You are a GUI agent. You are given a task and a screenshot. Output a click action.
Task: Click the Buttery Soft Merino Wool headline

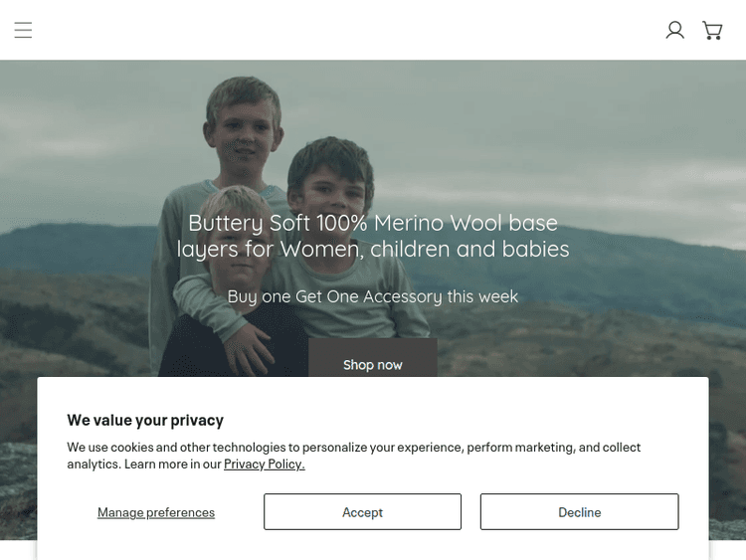[x=373, y=236]
